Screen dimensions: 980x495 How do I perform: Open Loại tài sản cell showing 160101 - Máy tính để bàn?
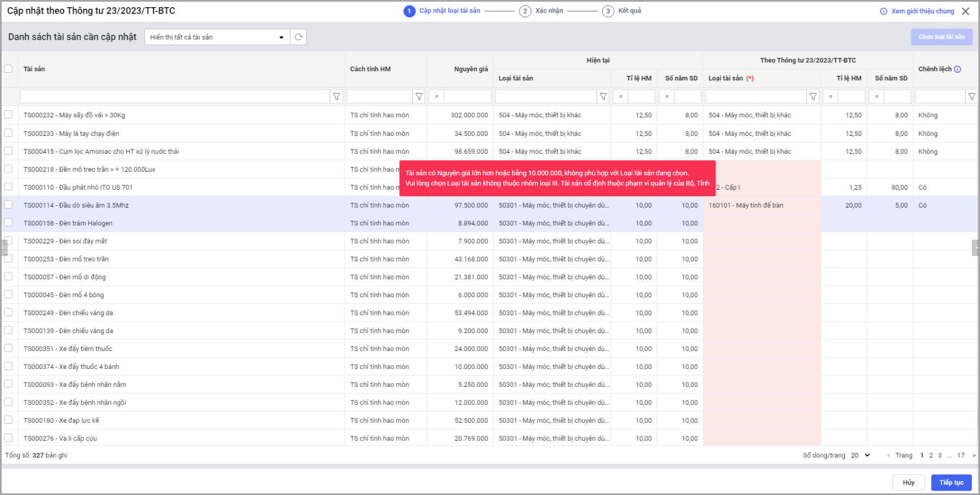[x=761, y=205]
